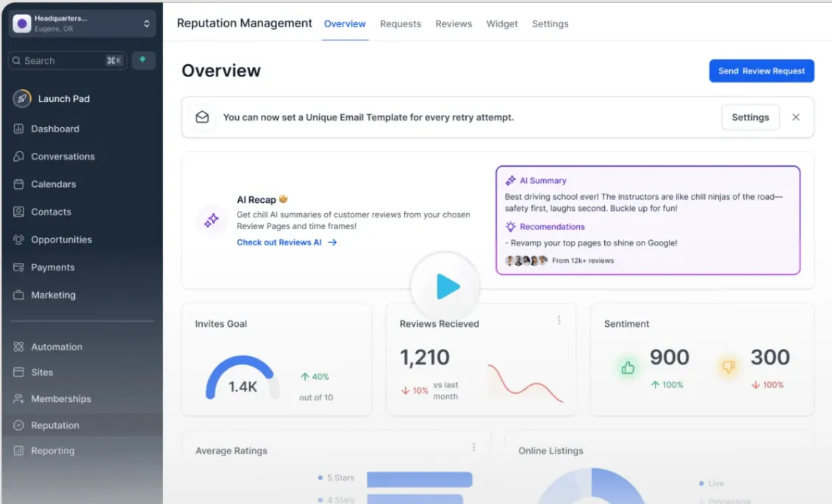This screenshot has height=504, width=832.
Task: Click the AI Summary sparkle icon
Action: click(x=511, y=181)
